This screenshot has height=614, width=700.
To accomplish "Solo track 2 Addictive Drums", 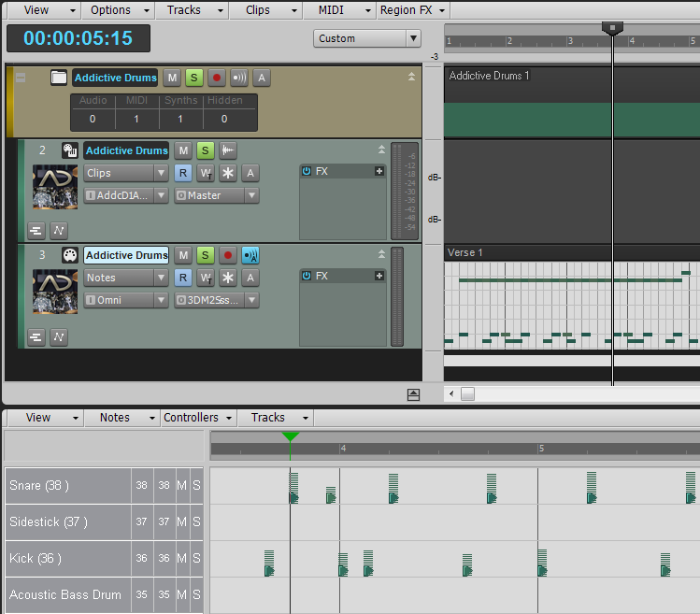I will pos(206,150).
